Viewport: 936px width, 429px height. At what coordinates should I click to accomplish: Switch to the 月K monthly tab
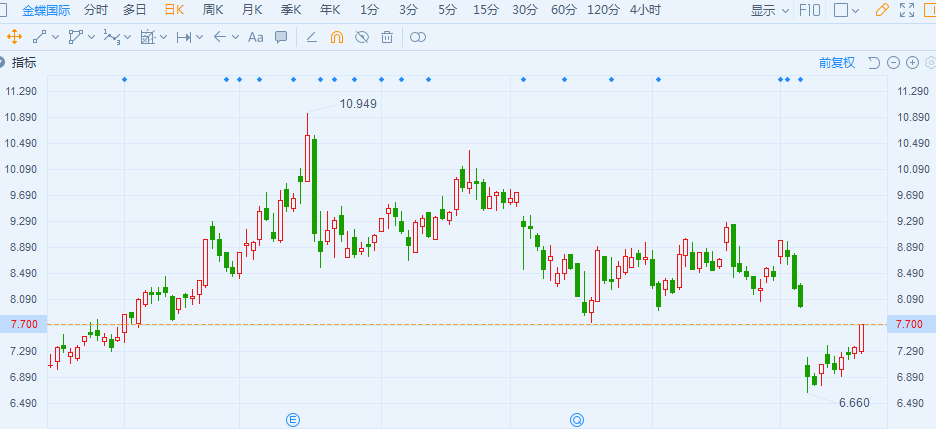[x=251, y=10]
